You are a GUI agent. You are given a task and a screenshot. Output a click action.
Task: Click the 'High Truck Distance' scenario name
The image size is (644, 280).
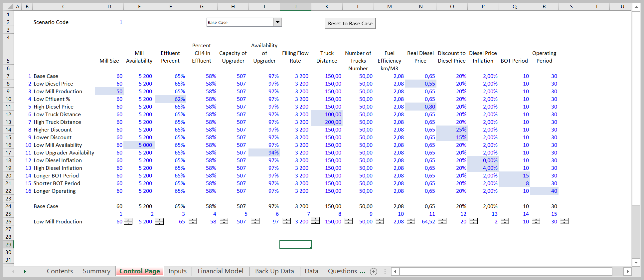pyautogui.click(x=57, y=122)
